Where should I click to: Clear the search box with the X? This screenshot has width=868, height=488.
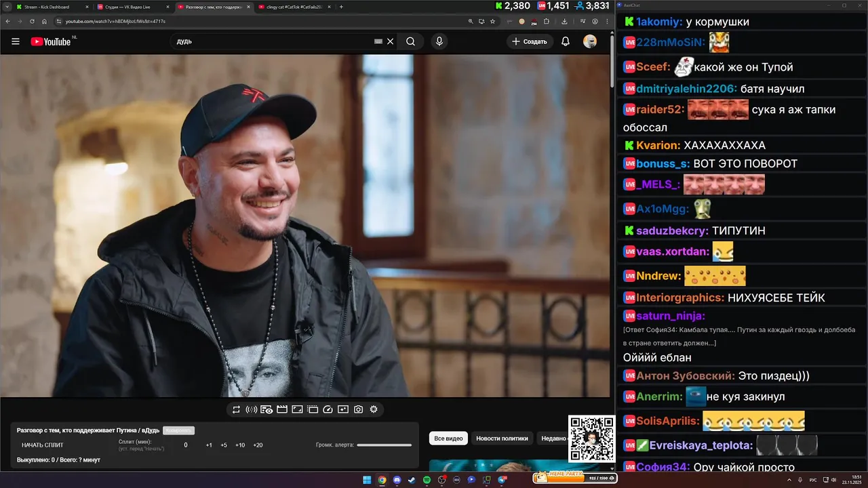click(x=391, y=41)
